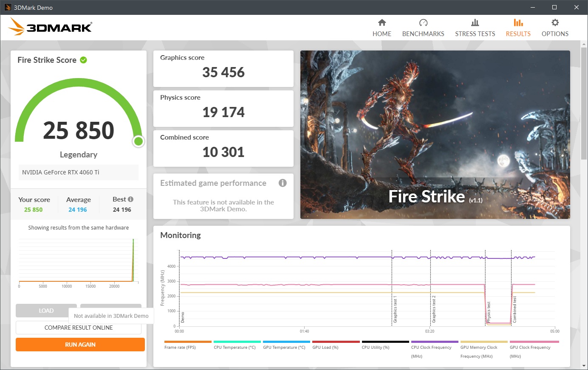588x370 pixels.
Task: Go to the HOME section
Action: (382, 28)
